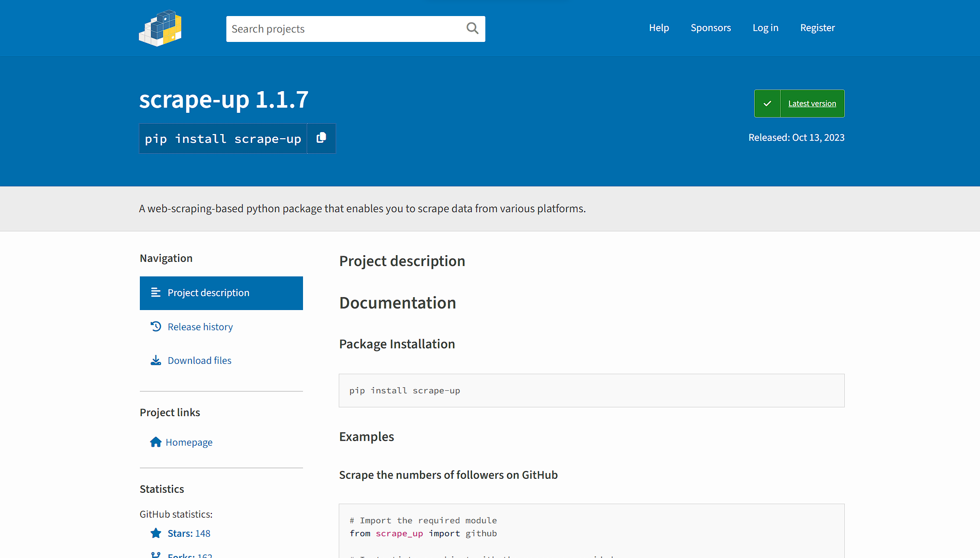Click the package summary description text
This screenshot has width=980, height=558.
(x=362, y=209)
